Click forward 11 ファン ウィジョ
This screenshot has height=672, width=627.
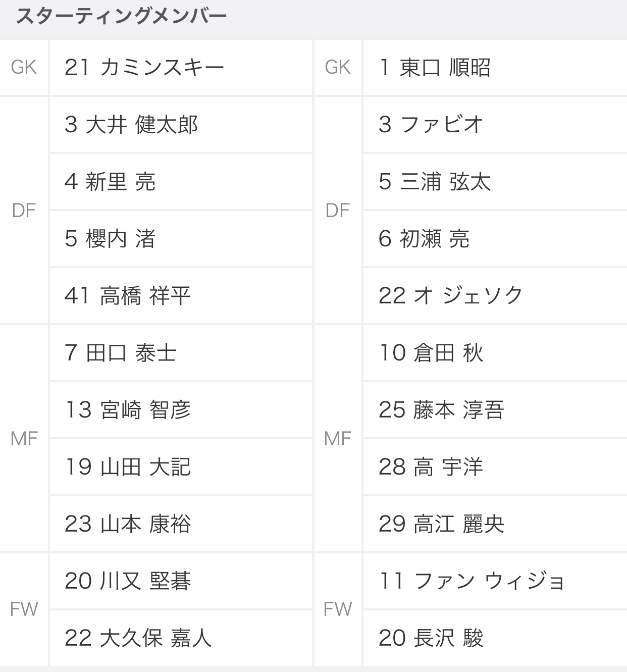(x=472, y=581)
